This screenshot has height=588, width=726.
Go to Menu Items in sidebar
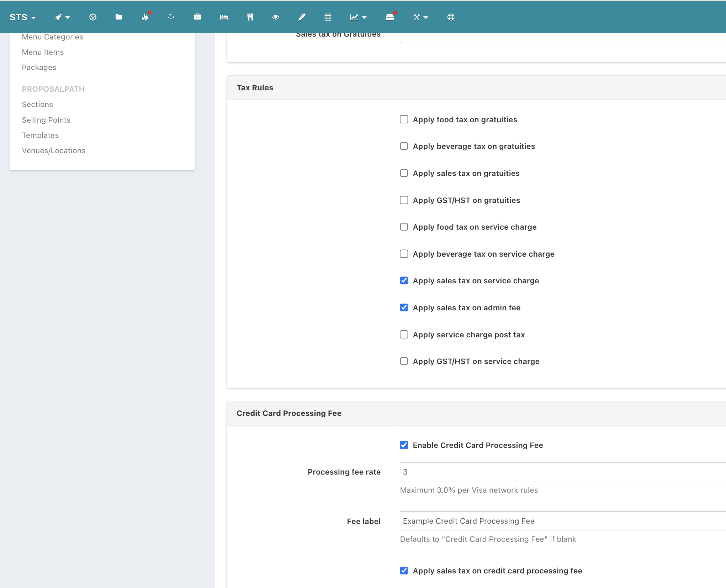coord(43,52)
